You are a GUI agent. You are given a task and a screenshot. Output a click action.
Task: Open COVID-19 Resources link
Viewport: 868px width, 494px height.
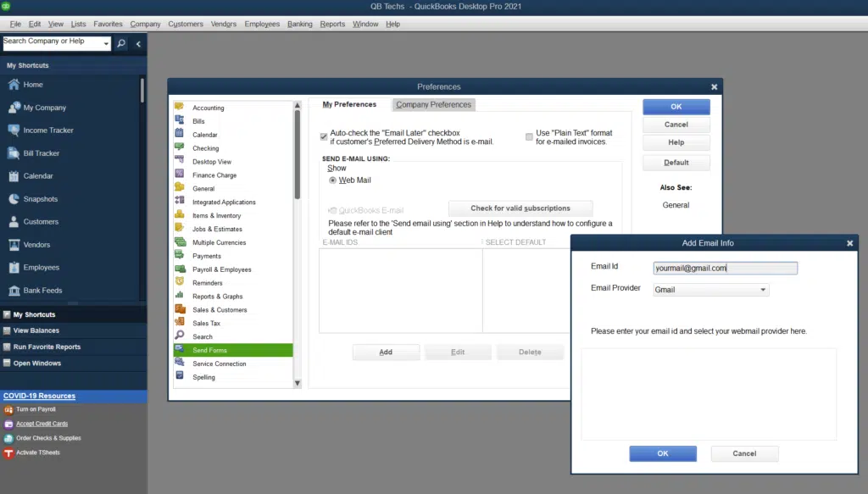coord(39,396)
